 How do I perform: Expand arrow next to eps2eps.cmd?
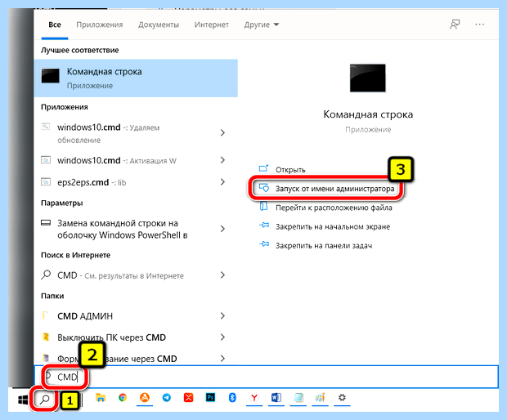tap(222, 182)
